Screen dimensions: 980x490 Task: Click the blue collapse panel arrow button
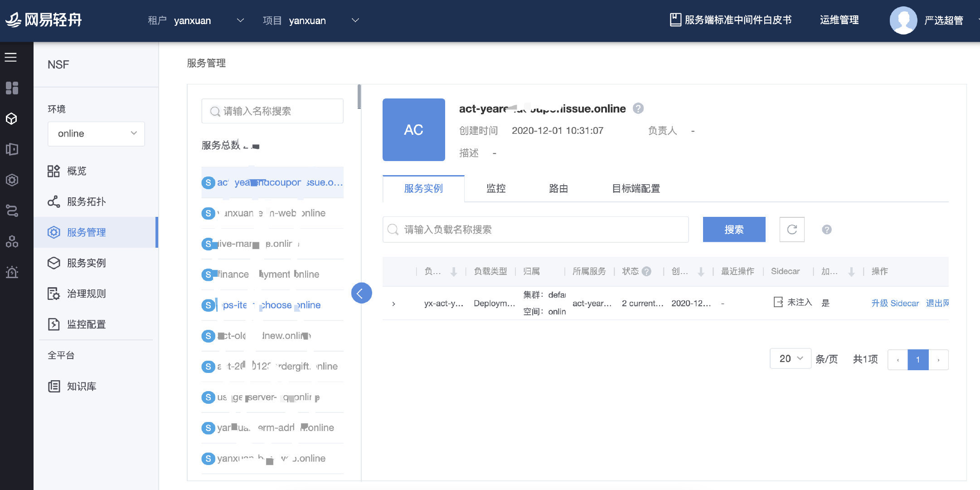pos(361,294)
